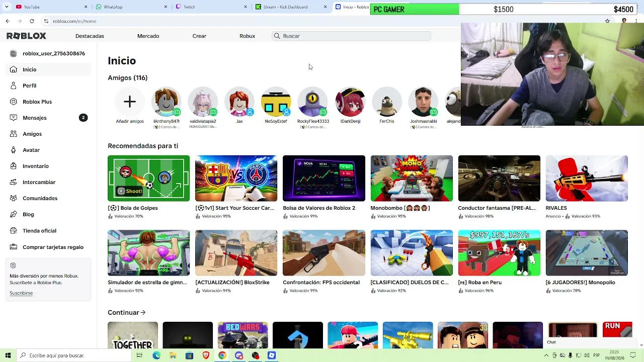644x362 pixels.
Task: Click the Comunidades sidebar icon
Action: point(13,198)
